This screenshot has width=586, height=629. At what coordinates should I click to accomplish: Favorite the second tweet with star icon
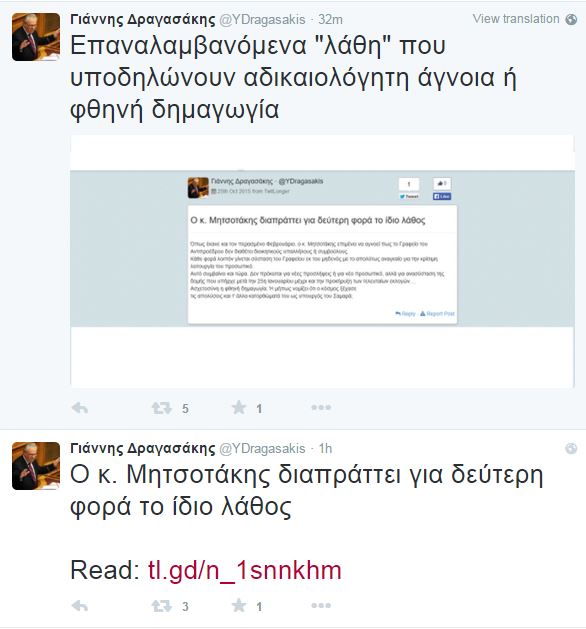click(239, 605)
